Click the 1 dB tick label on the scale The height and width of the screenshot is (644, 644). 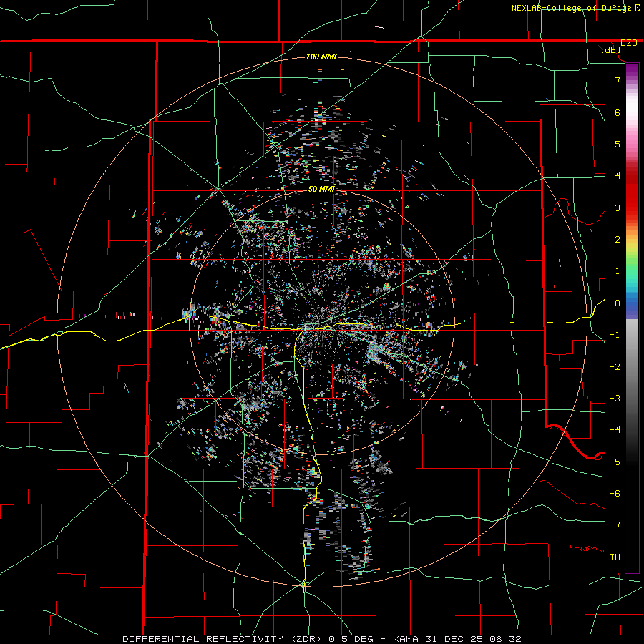pos(618,271)
